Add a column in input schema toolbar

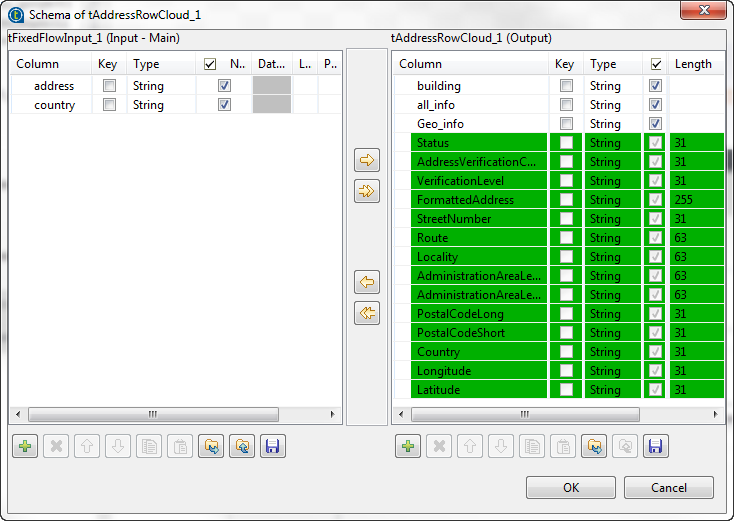pos(25,446)
